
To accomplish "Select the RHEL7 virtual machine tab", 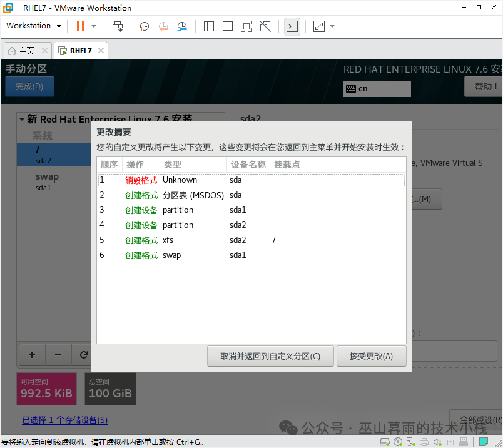I will (80, 50).
